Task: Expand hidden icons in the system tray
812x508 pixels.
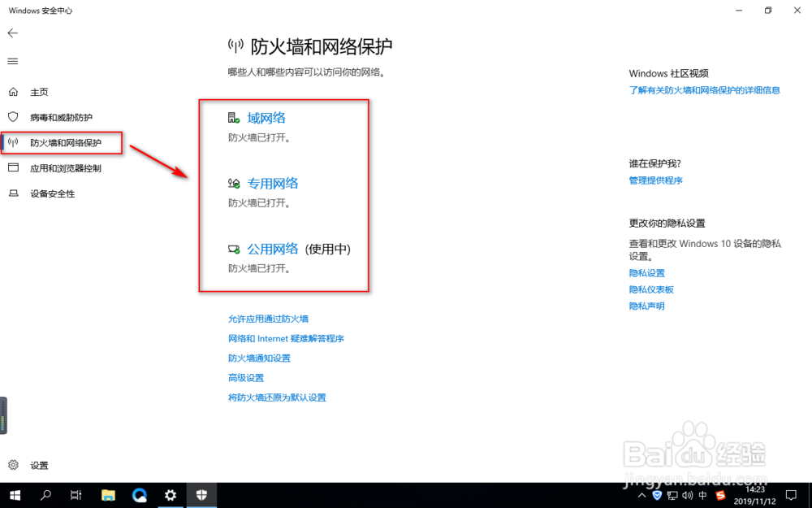Action: pyautogui.click(x=641, y=495)
